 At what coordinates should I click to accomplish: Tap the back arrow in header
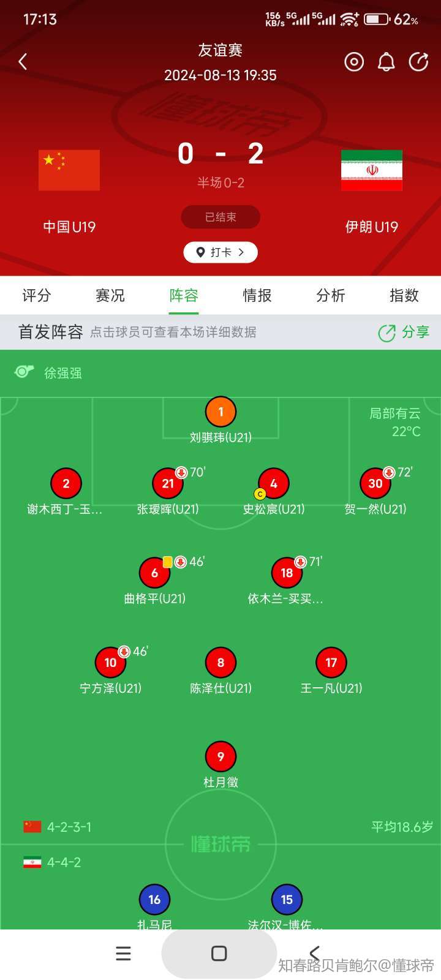[23, 62]
